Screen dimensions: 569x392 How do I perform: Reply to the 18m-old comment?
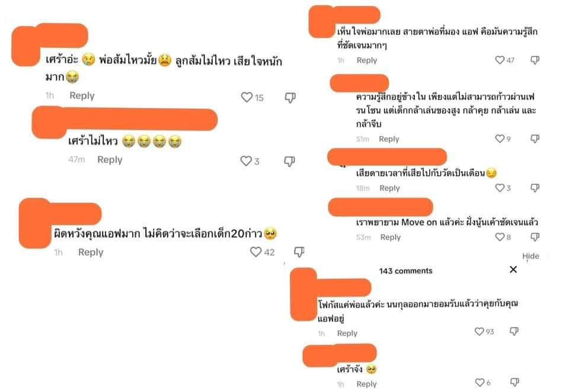[x=389, y=188]
